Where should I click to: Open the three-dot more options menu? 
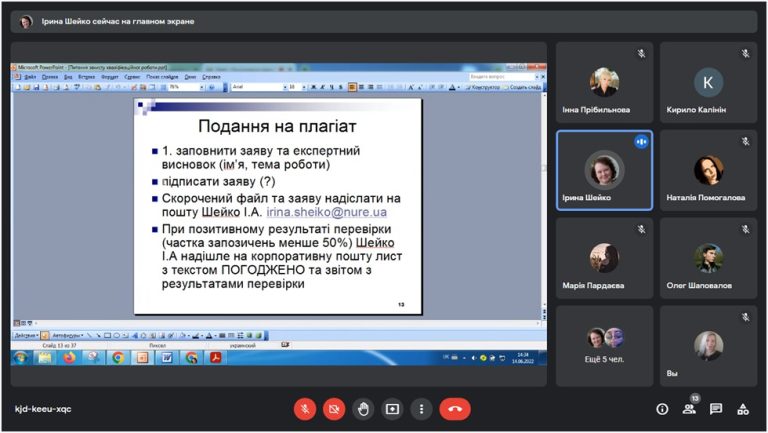[421, 409]
